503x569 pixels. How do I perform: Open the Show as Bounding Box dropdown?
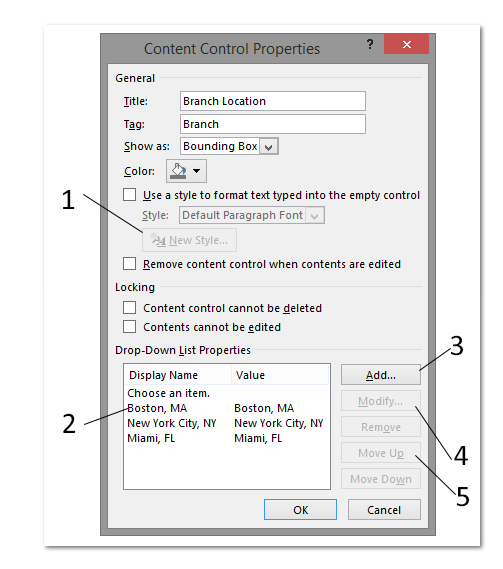coord(269,146)
